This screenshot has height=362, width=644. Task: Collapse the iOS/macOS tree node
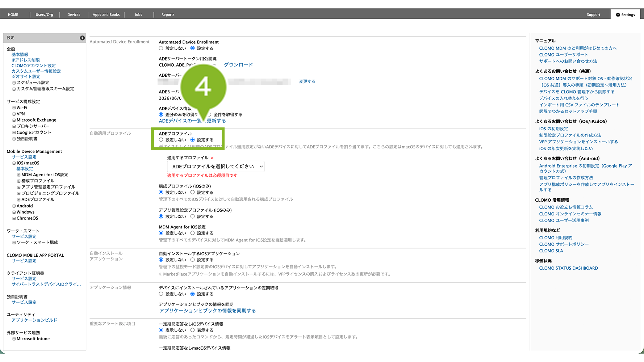[14, 163]
